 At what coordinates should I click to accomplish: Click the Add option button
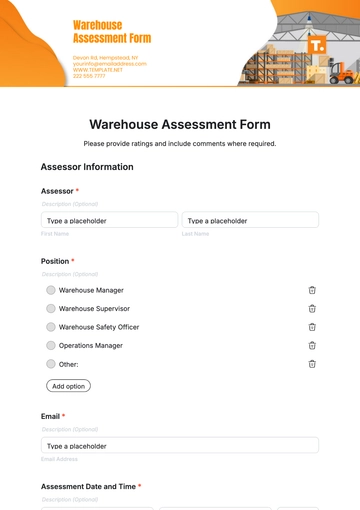(x=68, y=386)
